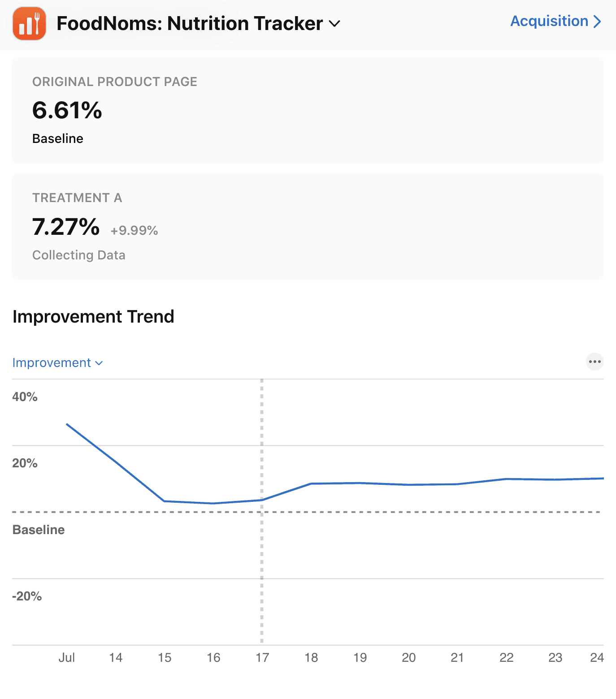Select the Treatment A card
This screenshot has width=616, height=699.
coord(308,226)
